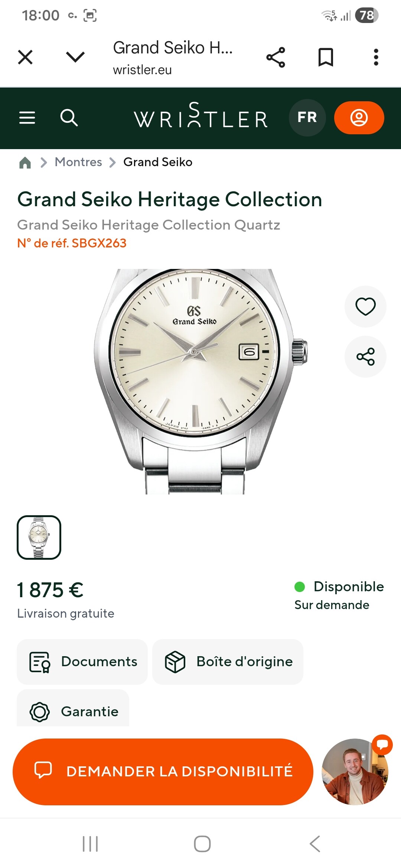Open the browser three-dot overflow menu

click(376, 57)
